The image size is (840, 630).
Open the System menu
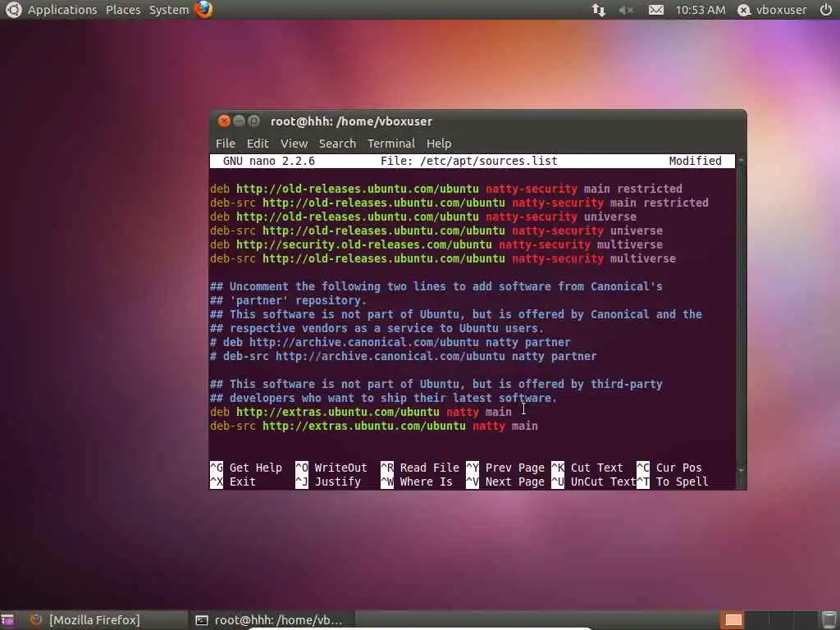(169, 10)
